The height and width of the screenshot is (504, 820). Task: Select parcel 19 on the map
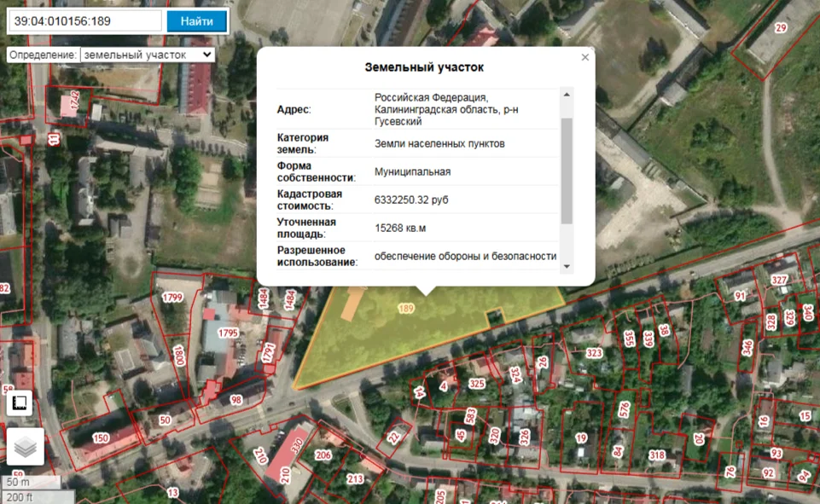(581, 438)
